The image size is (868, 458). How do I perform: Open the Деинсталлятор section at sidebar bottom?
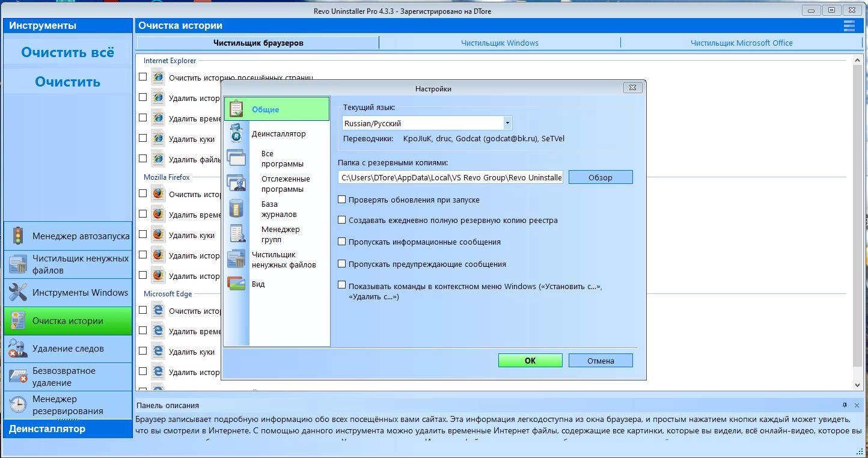67,429
